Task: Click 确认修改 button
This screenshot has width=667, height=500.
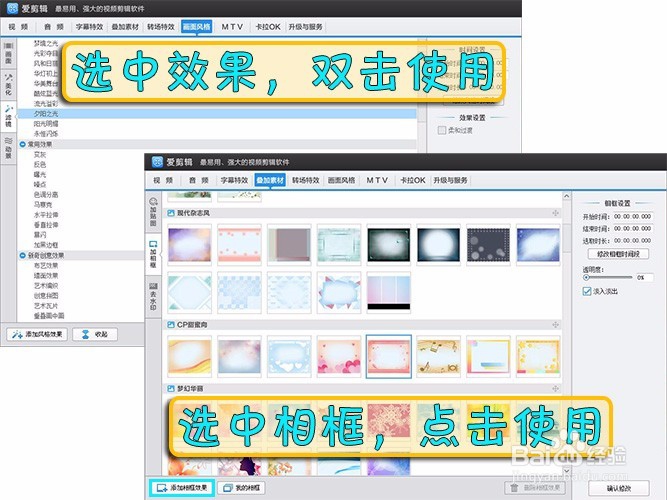Action: [619, 489]
